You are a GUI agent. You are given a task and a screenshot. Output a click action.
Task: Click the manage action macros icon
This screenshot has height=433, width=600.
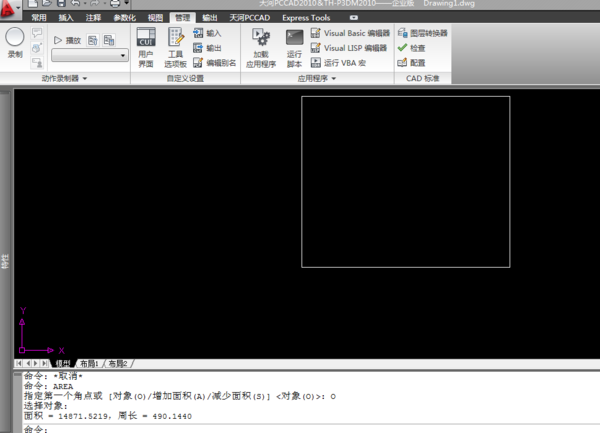[109, 40]
